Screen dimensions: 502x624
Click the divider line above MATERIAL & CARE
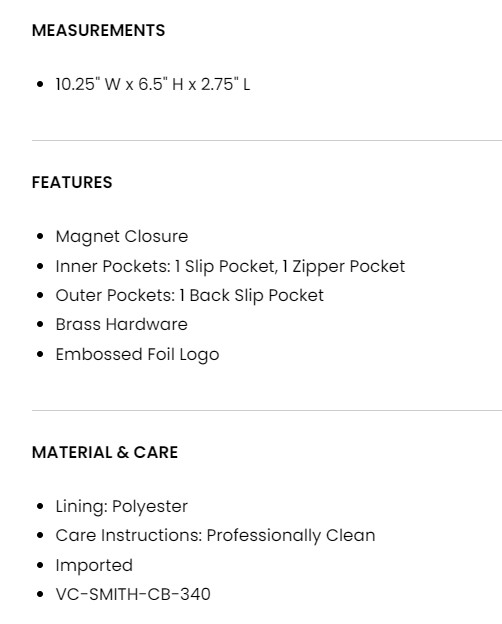pyautogui.click(x=267, y=410)
